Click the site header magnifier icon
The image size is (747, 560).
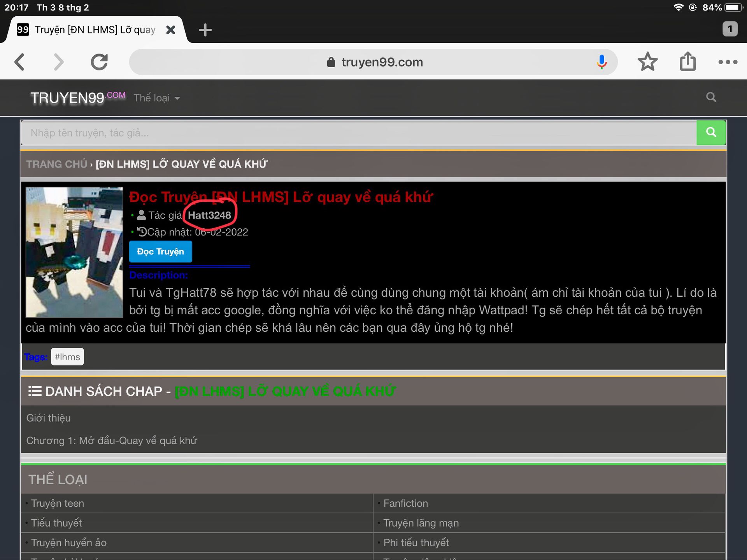[x=711, y=97]
